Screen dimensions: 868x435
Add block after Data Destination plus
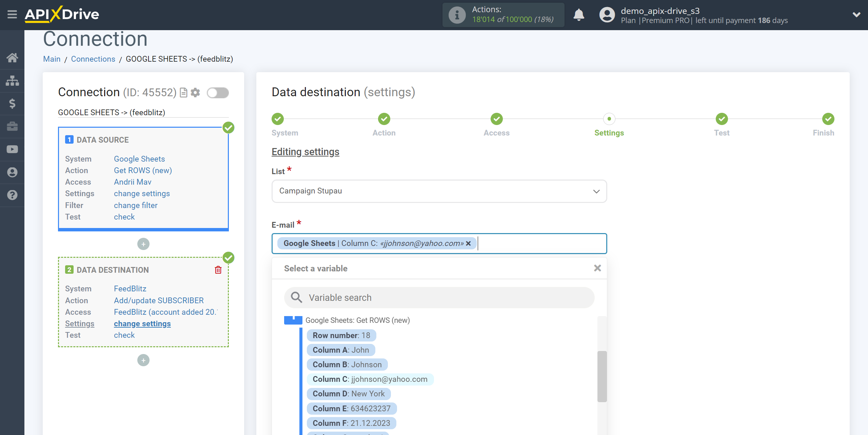pos(143,360)
